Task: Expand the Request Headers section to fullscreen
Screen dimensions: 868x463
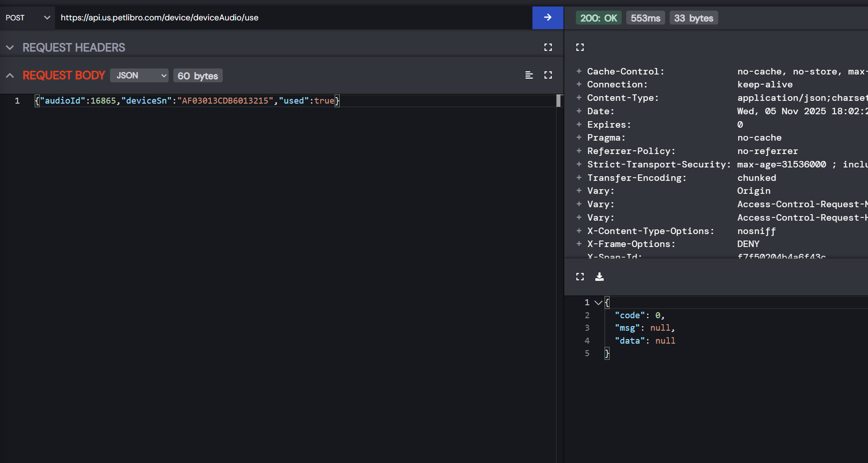Action: 549,47
